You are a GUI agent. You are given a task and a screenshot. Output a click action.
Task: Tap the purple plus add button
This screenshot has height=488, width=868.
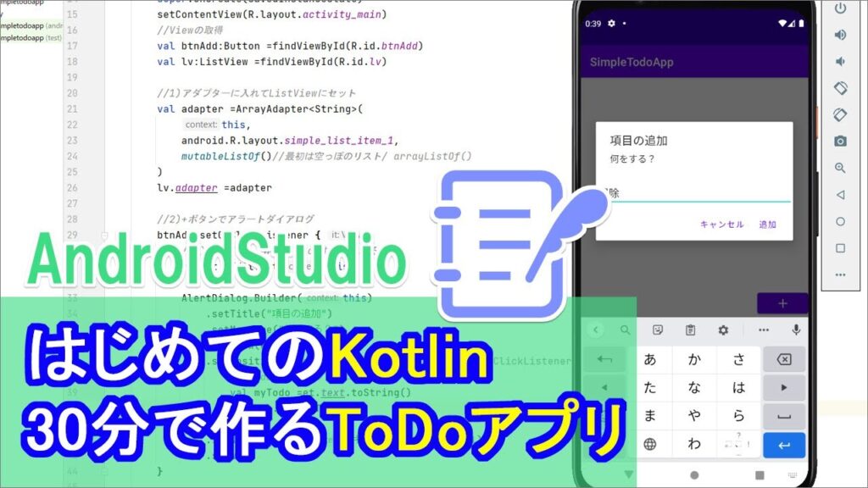click(x=782, y=303)
